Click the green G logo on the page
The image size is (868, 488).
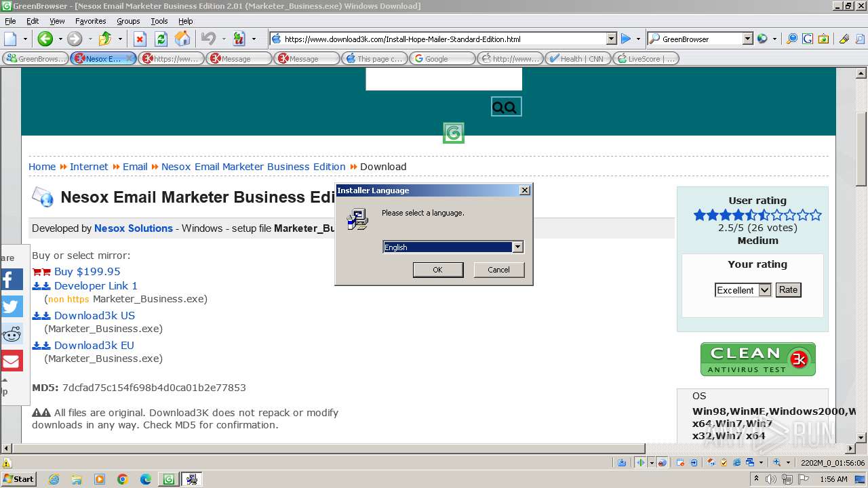454,133
